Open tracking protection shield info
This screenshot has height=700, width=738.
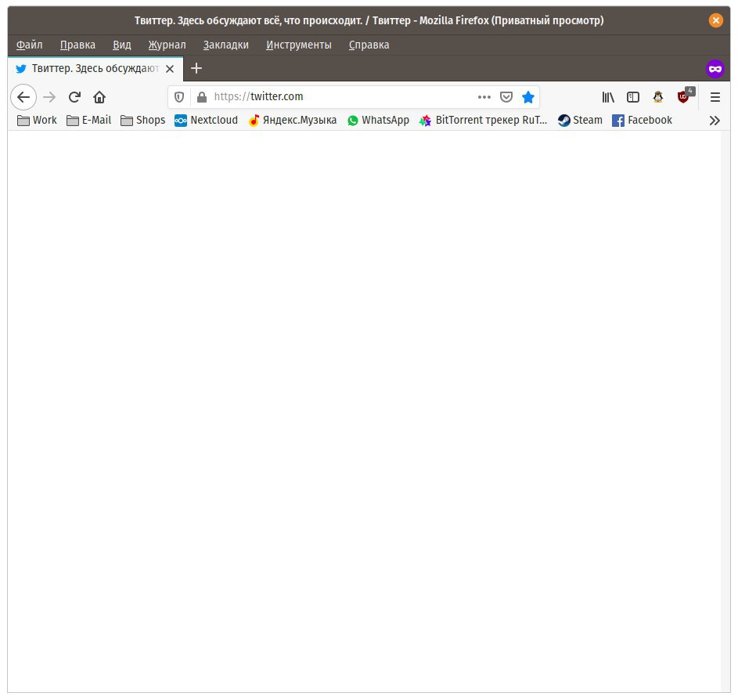point(179,97)
